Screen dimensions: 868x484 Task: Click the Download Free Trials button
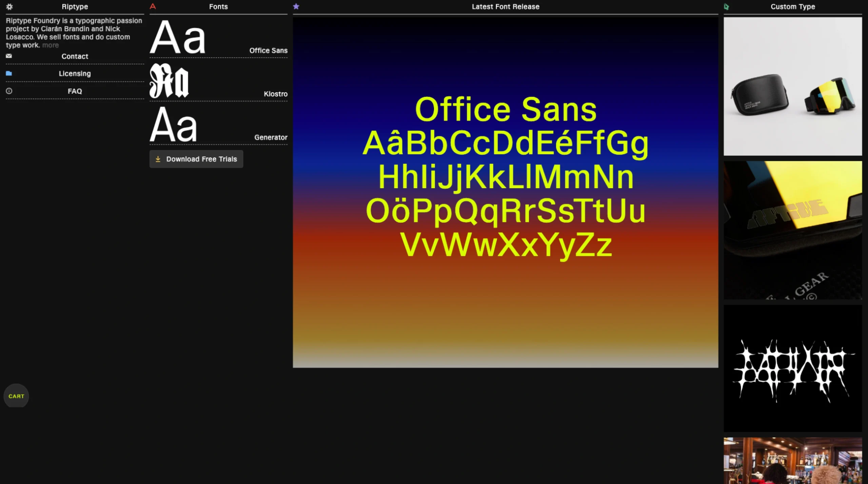196,159
